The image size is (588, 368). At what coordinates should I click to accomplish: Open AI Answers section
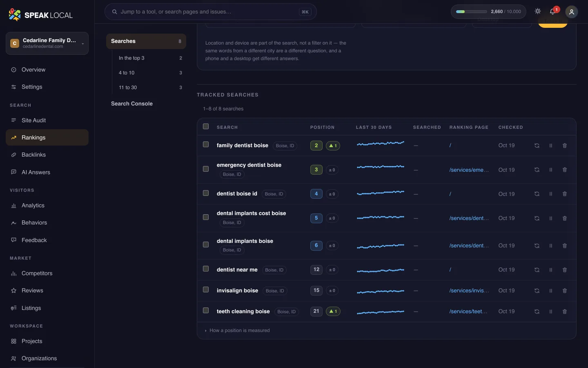pos(47,172)
